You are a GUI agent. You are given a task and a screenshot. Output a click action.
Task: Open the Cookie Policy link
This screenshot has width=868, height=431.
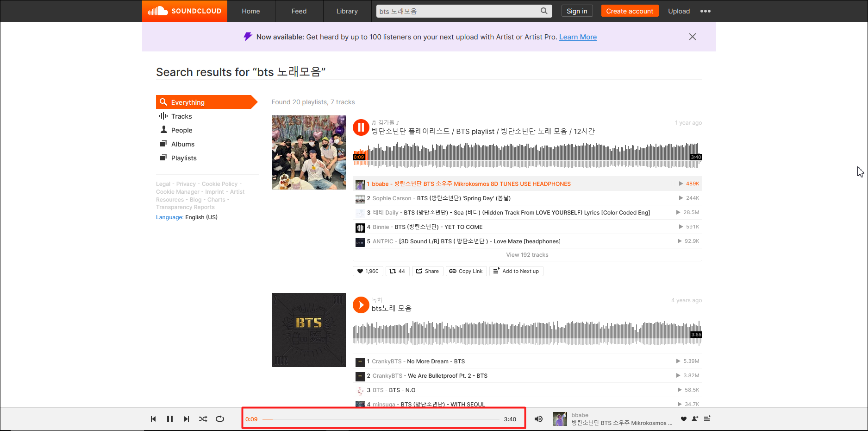pyautogui.click(x=219, y=184)
